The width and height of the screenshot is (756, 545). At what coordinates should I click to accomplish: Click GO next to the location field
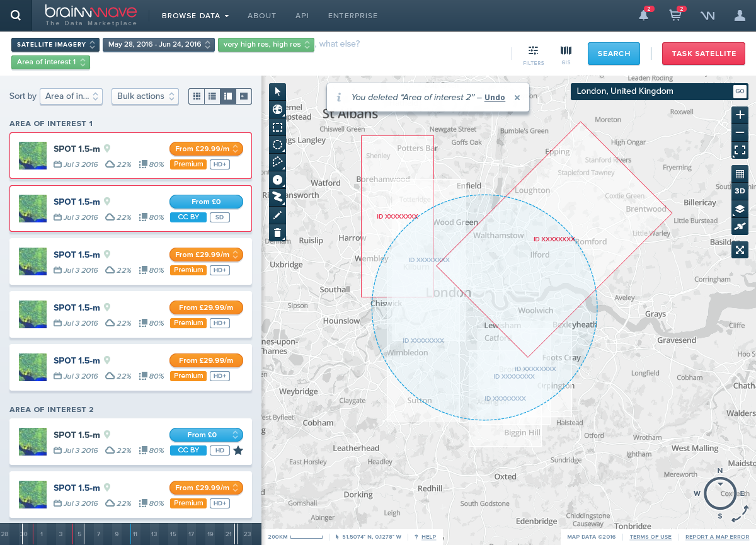(740, 91)
